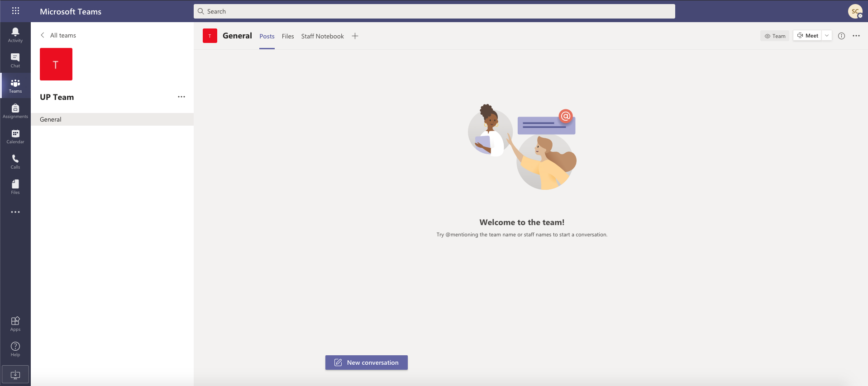868x386 pixels.
Task: Click the UP Team name heading
Action: [57, 97]
